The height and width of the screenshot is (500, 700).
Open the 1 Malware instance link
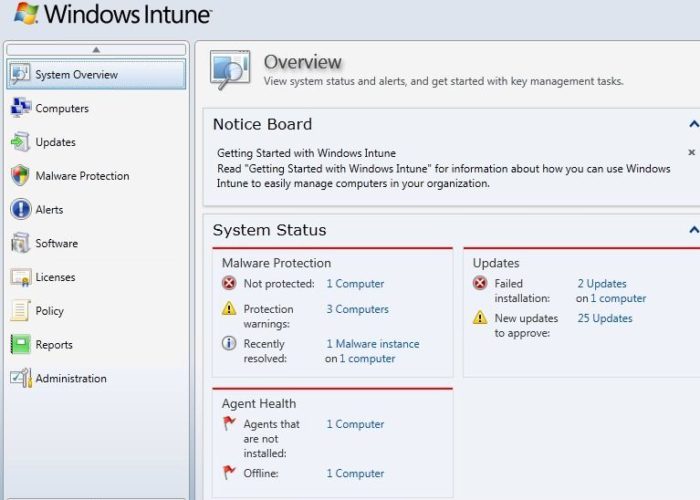coord(373,344)
